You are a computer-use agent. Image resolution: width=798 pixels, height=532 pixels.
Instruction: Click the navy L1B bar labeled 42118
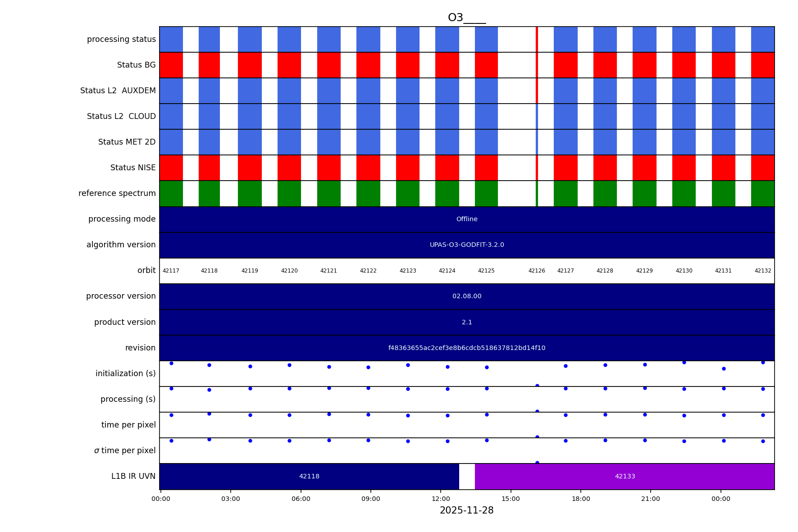[309, 477]
